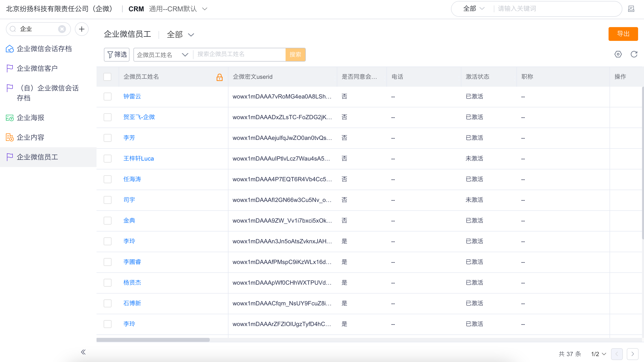Check the row for 钟雷云
644x362 pixels.
[108, 97]
